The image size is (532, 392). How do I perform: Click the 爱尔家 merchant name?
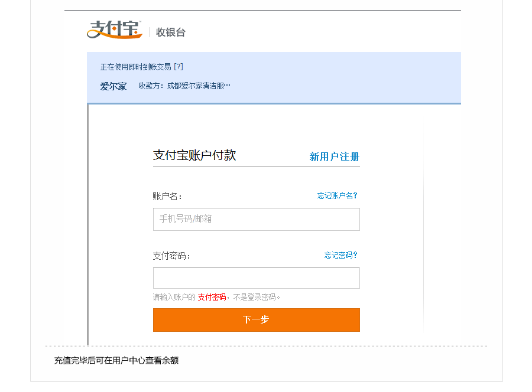tap(113, 86)
